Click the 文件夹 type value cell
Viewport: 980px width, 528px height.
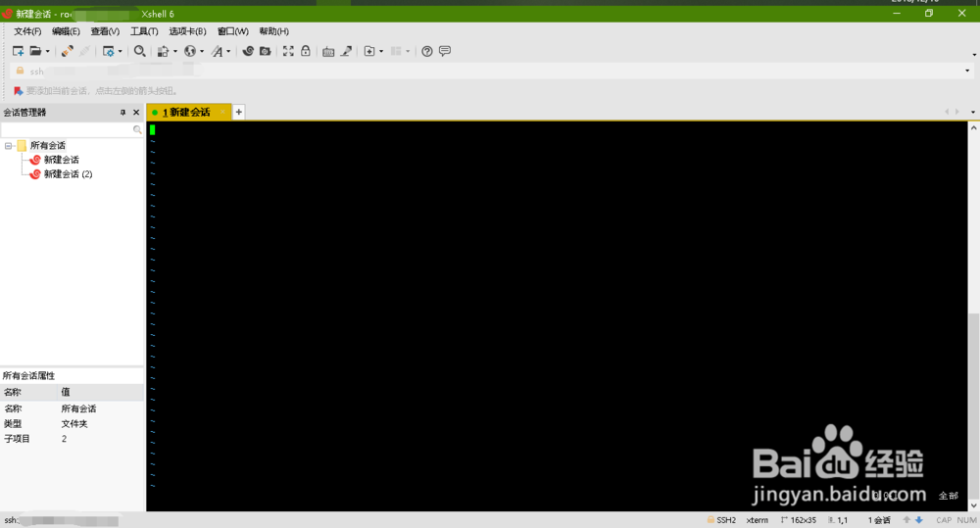coord(74,423)
